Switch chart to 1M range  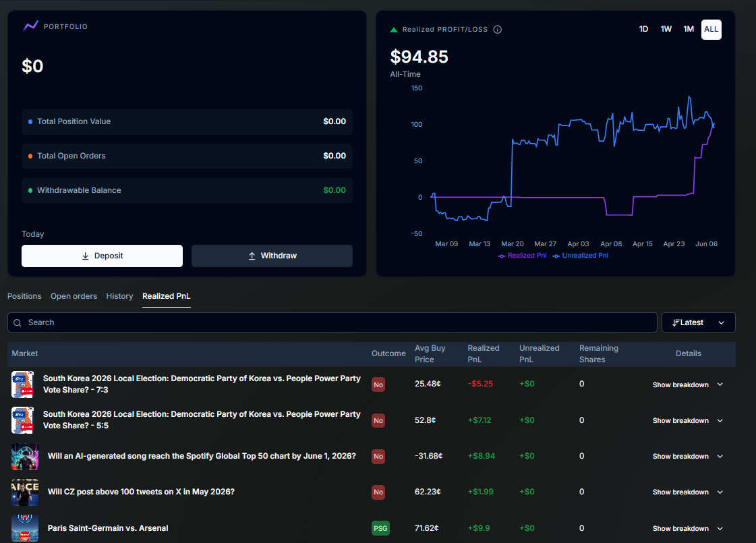coord(689,30)
